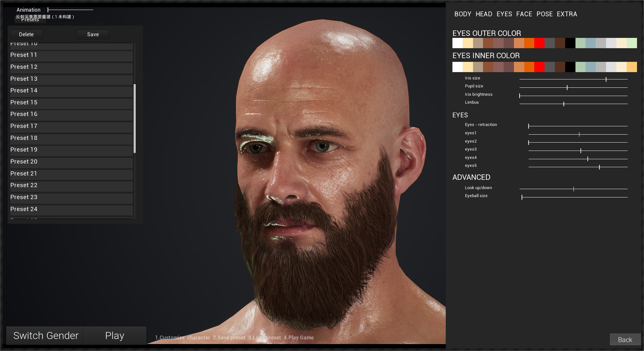
Task: Go Back using bottom-right button
Action: 625,340
